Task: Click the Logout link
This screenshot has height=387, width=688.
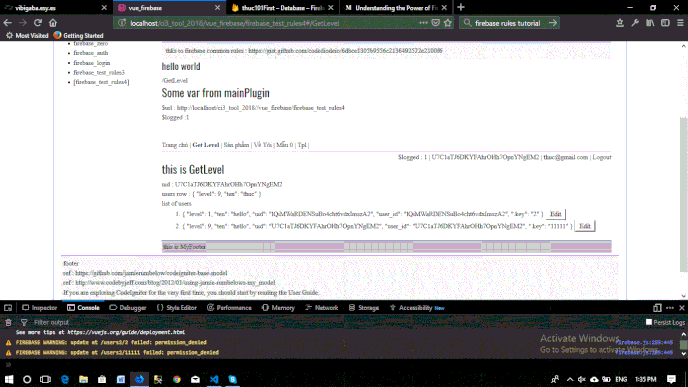Action: tap(602, 157)
